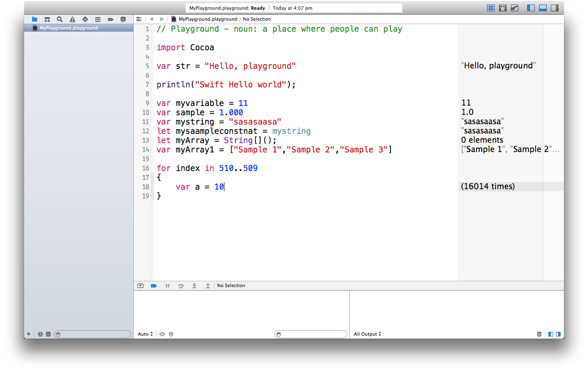The height and width of the screenshot is (372, 588).
Task: Click the console filter search field
Action: [x=310, y=334]
